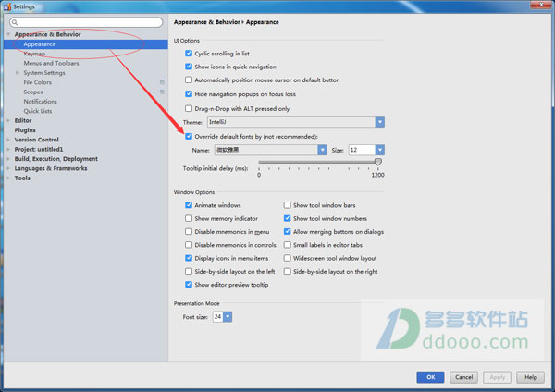Expand System Settings tree node
The image size is (555, 392).
coord(18,72)
